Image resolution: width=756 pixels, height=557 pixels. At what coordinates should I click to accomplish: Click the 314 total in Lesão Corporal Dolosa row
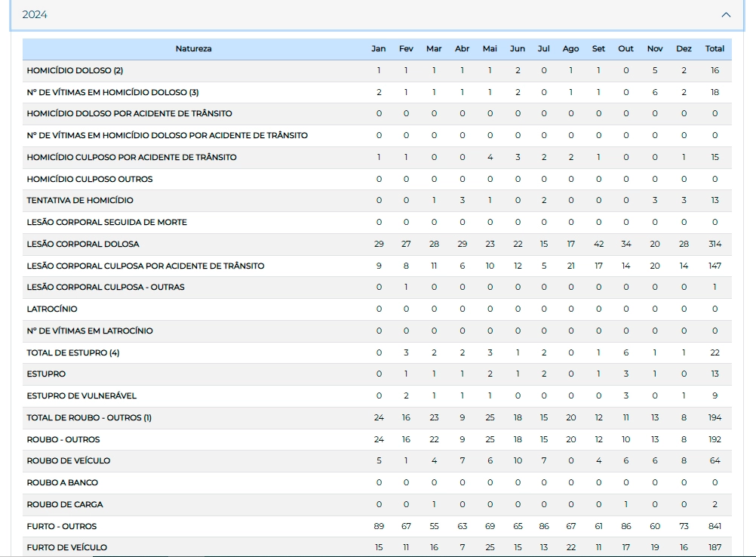pyautogui.click(x=714, y=245)
